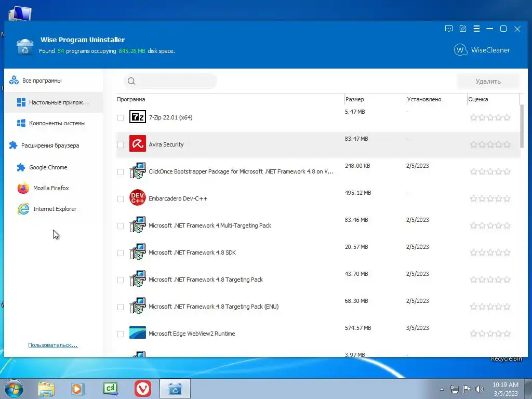Rate Embarcadero Dev-C++ using its stars
Screen dimensions: 532x399
pyautogui.click(x=490, y=199)
